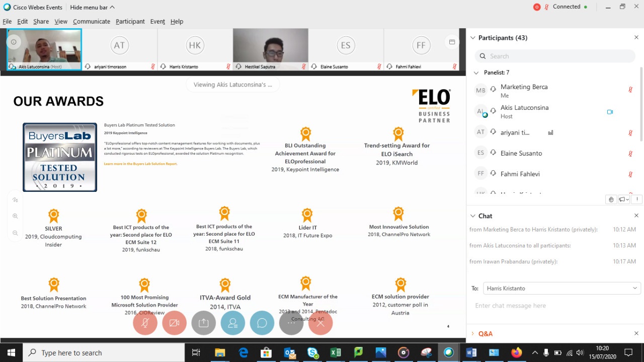This screenshot has height=362, width=644.
Task: Close the Participants panel
Action: 636,38
